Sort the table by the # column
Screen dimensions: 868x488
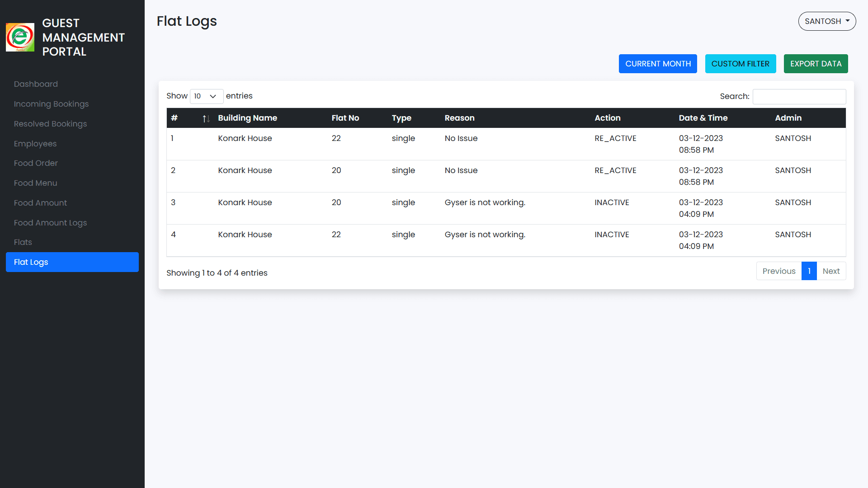[206, 118]
